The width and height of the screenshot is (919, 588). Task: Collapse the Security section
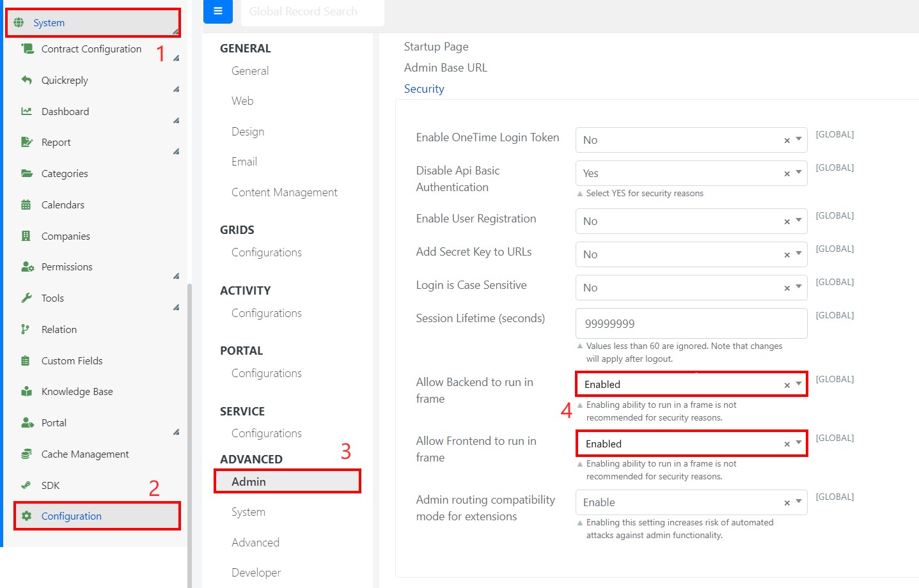tap(424, 89)
